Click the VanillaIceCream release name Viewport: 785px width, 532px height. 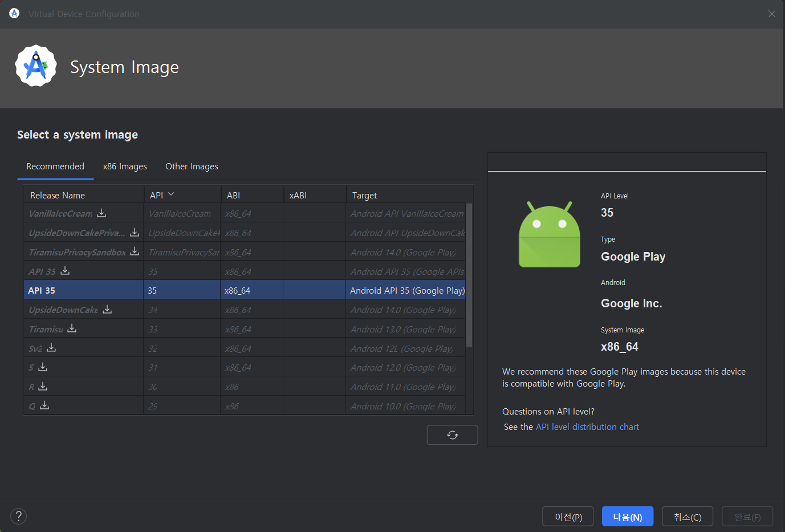60,213
